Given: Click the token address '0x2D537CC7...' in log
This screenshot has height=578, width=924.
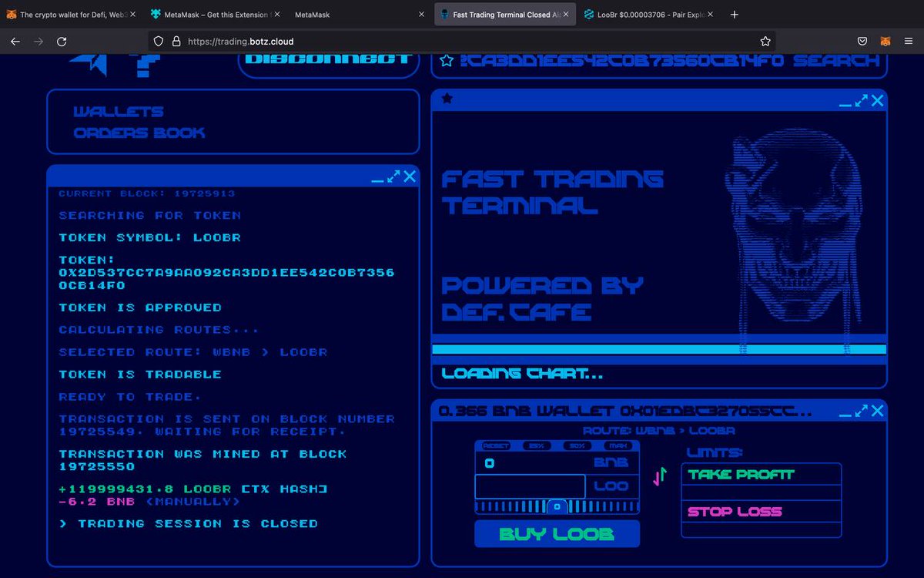Looking at the screenshot, I should coord(226,278).
